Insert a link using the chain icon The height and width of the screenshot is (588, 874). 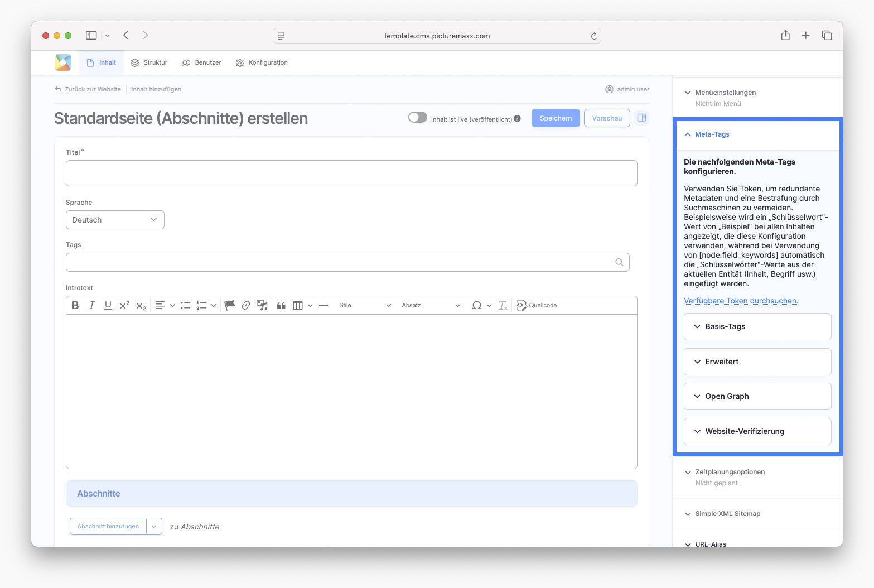245,305
